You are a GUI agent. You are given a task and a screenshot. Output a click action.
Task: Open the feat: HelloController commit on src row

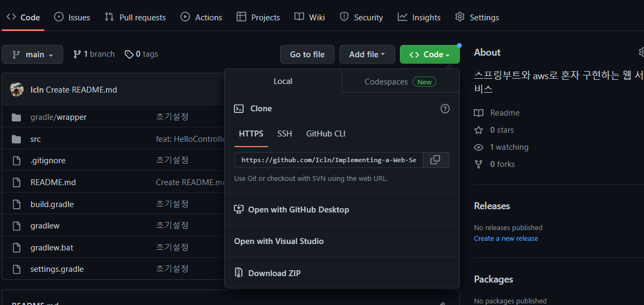[x=191, y=139]
